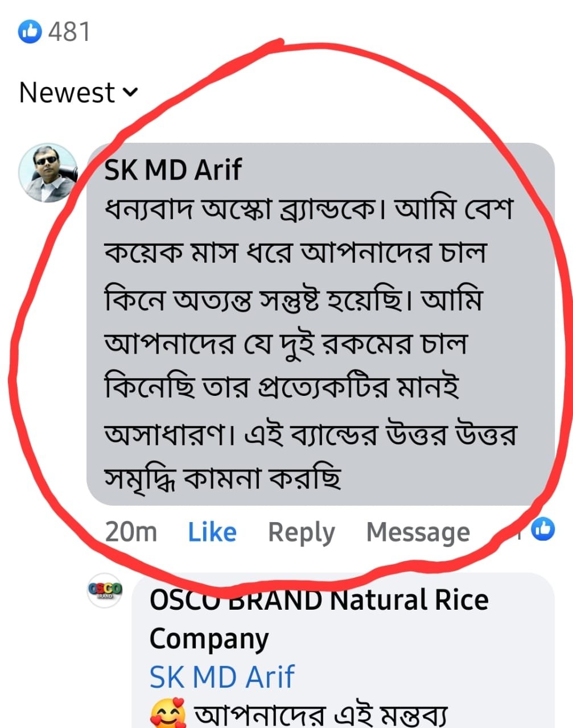The height and width of the screenshot is (728, 573).
Task: Click the 20m comment timestamp
Action: (x=131, y=532)
